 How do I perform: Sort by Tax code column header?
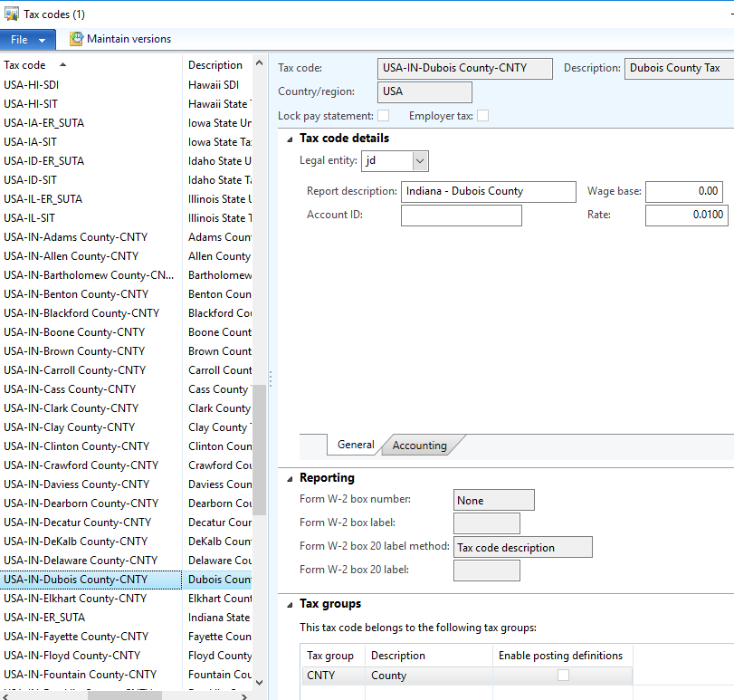point(34,65)
